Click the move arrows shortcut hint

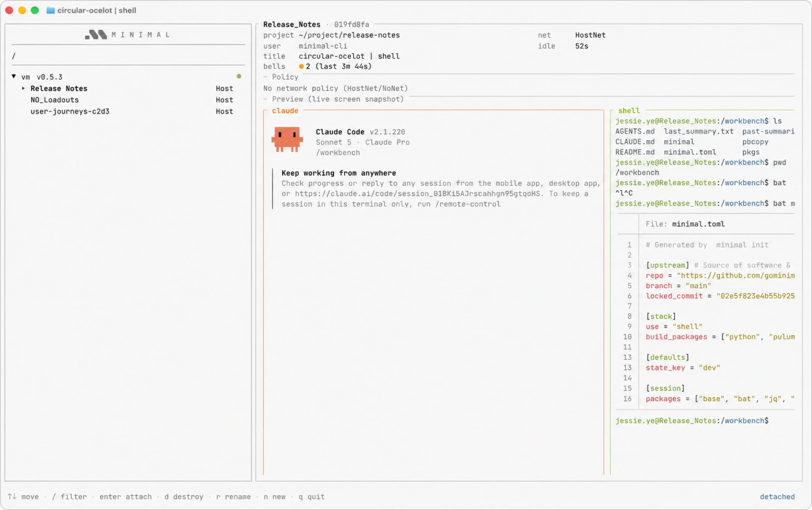[x=23, y=497]
